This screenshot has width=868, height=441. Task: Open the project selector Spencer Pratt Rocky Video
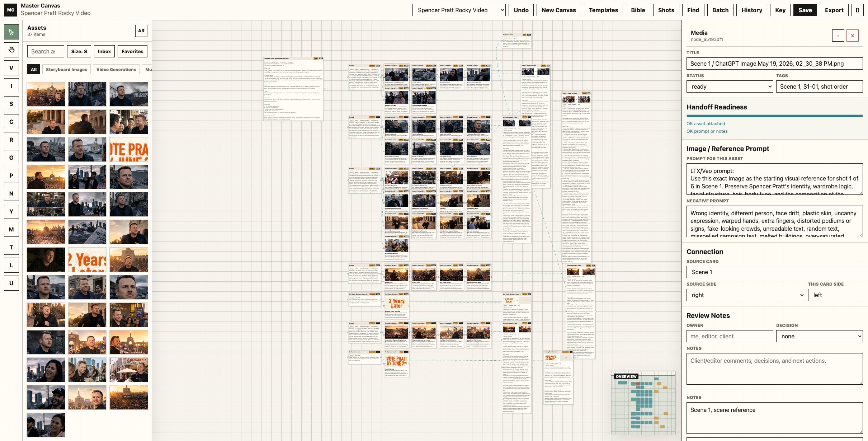tap(459, 10)
